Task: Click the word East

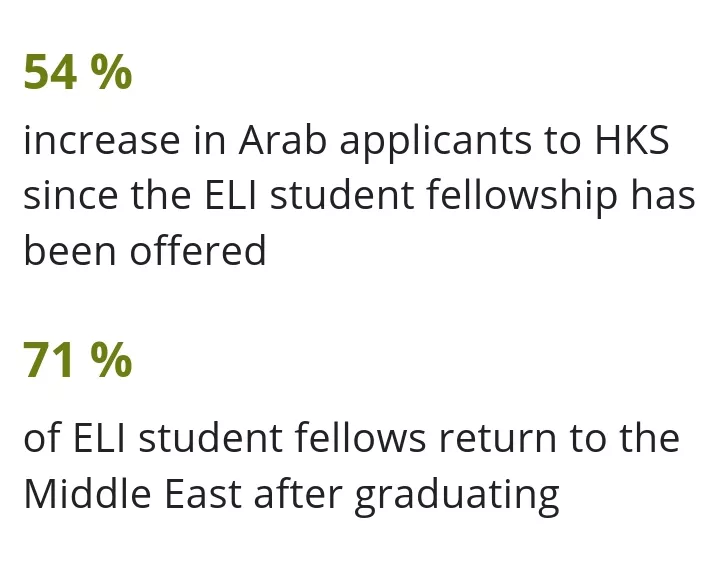Action: click(x=202, y=494)
